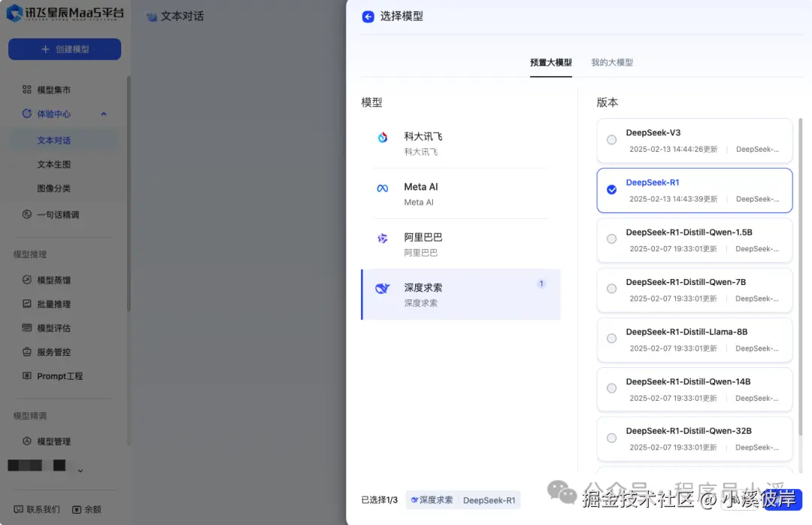
Task: Click the 版本 column heading
Action: [x=607, y=102]
